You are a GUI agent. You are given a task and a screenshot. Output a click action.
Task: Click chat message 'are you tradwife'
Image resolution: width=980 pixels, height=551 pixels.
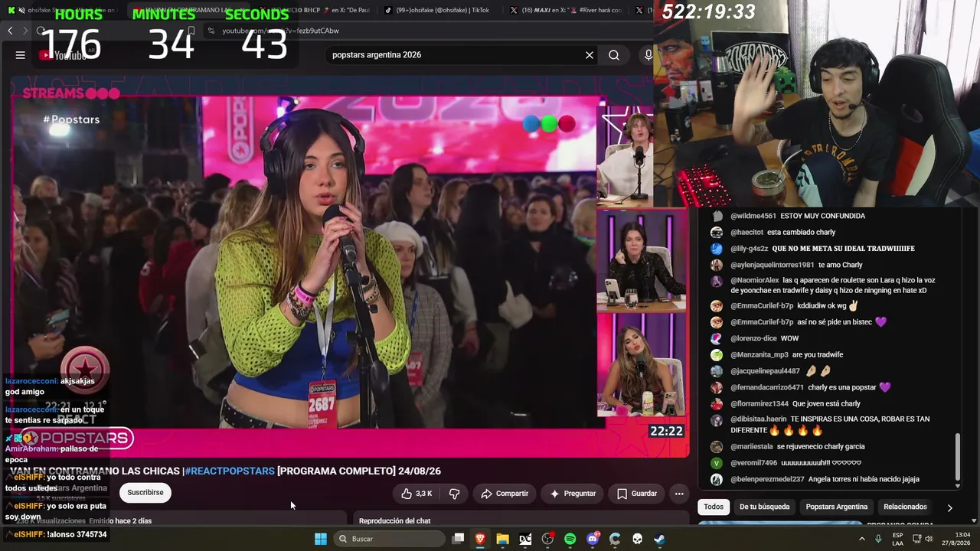[818, 355]
